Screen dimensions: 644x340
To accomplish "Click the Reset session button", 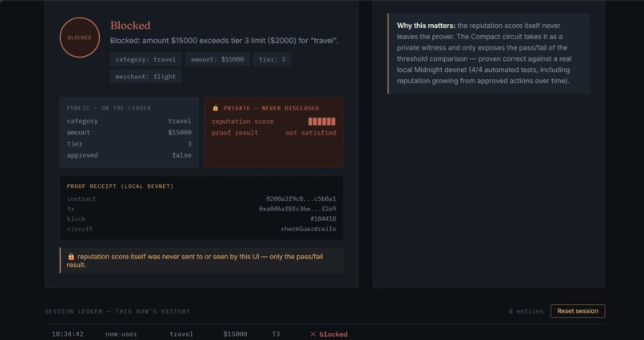I will point(578,311).
